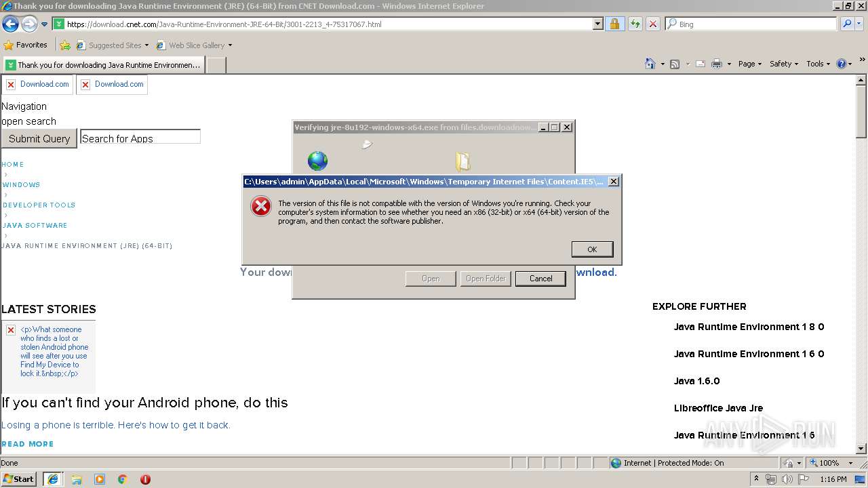Screen dimensions: 868x488
Task: Click the Read Mail envelope icon
Action: click(700, 64)
